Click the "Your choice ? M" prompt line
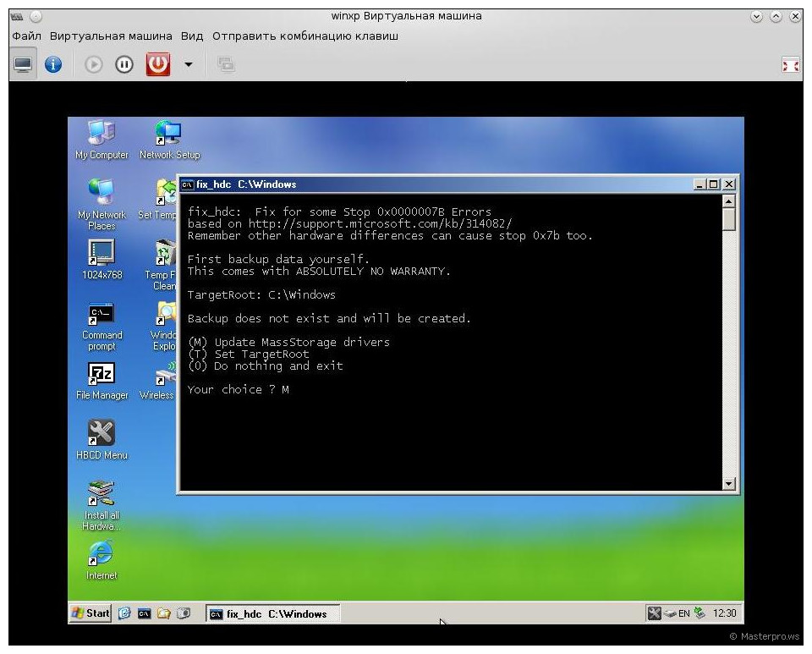 click(239, 390)
